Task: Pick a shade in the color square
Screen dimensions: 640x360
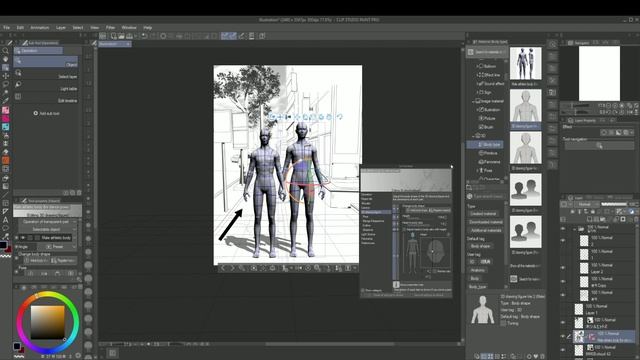Action: (x=48, y=322)
